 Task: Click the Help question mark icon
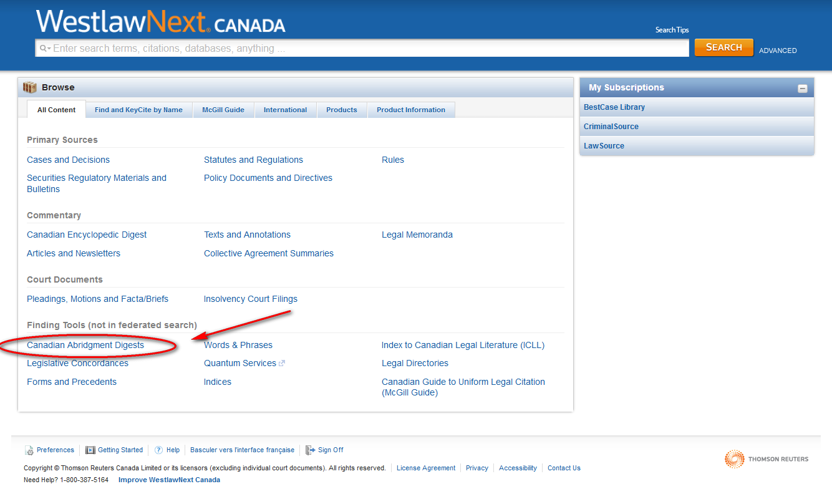point(159,450)
